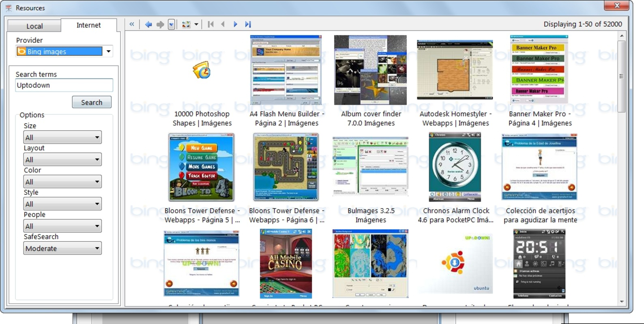The width and height of the screenshot is (644, 324).
Task: Go to next results page
Action: pos(235,24)
